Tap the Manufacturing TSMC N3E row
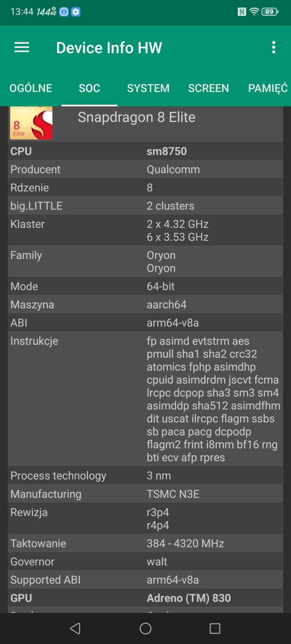This screenshot has height=644, width=291. pos(145,494)
